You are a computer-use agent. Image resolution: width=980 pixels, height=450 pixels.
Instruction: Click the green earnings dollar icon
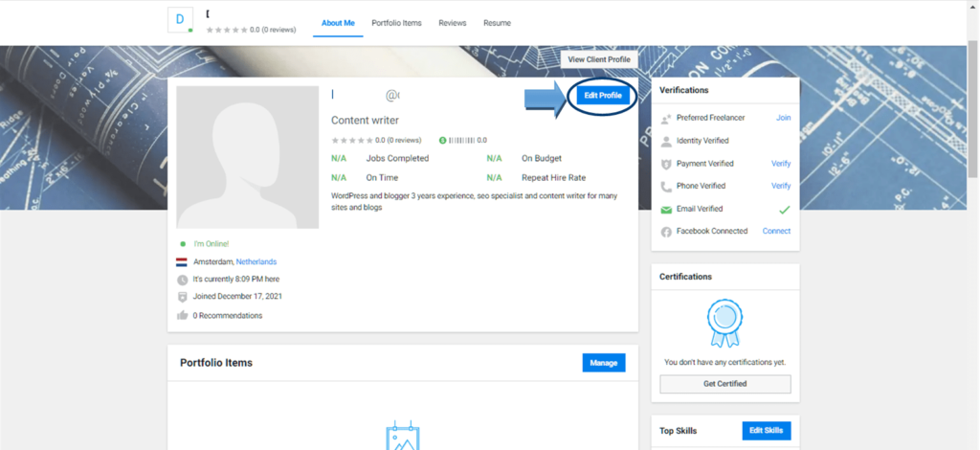click(x=442, y=141)
